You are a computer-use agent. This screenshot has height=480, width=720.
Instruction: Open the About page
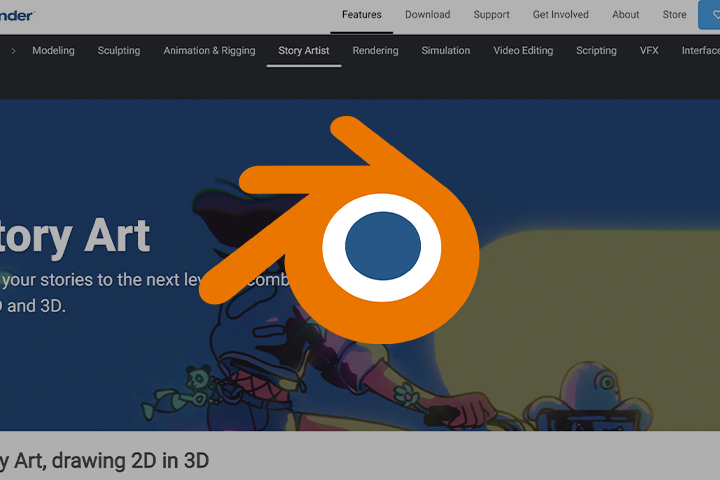coord(625,15)
